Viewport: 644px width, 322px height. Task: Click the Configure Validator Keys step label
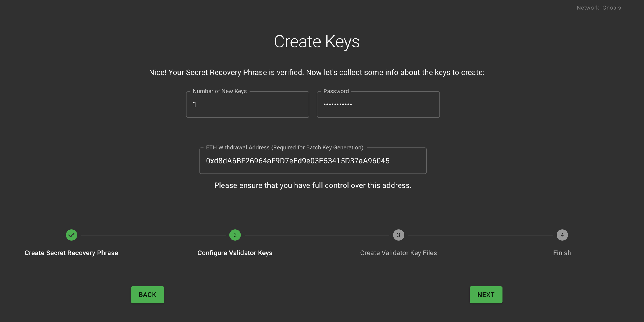coord(235,253)
